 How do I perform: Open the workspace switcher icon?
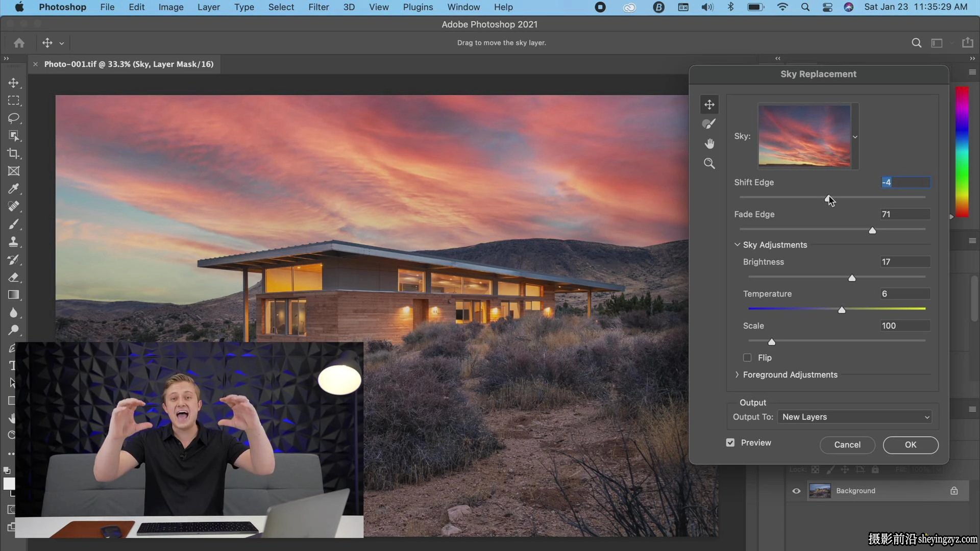pyautogui.click(x=937, y=43)
